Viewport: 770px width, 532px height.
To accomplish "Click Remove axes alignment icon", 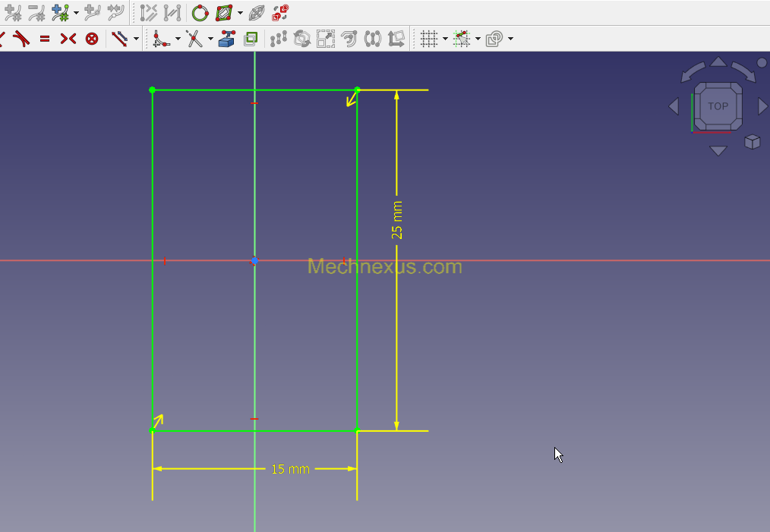I will click(396, 38).
